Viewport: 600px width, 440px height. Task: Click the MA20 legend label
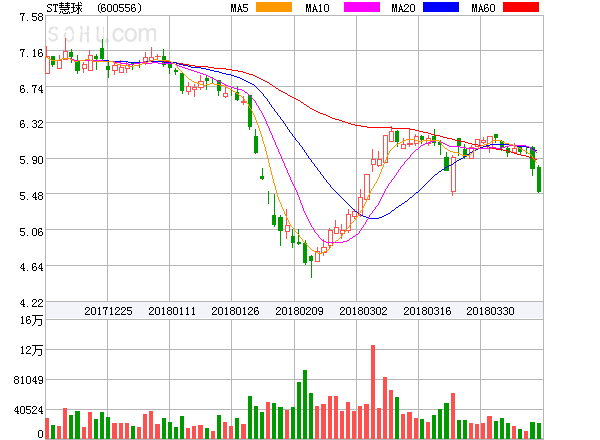403,8
